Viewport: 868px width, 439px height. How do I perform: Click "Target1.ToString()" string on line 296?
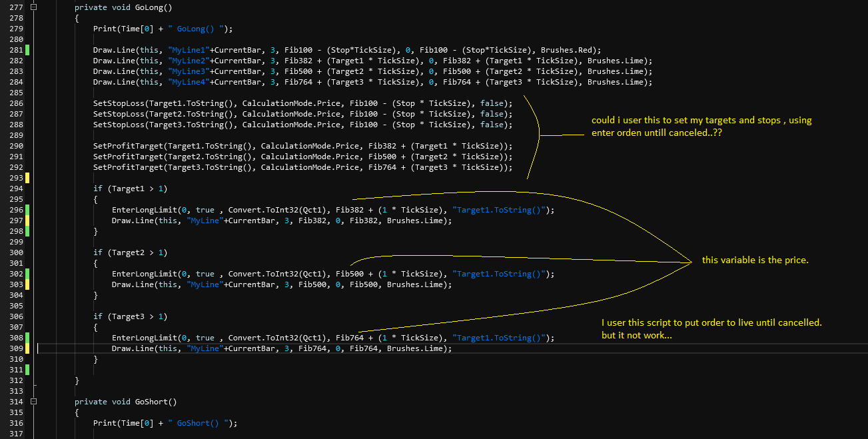pyautogui.click(x=499, y=210)
